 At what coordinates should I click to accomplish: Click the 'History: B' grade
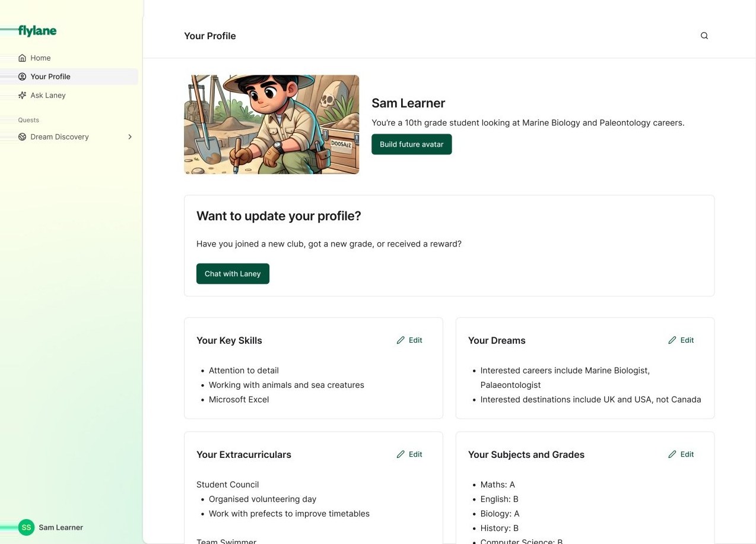point(500,528)
